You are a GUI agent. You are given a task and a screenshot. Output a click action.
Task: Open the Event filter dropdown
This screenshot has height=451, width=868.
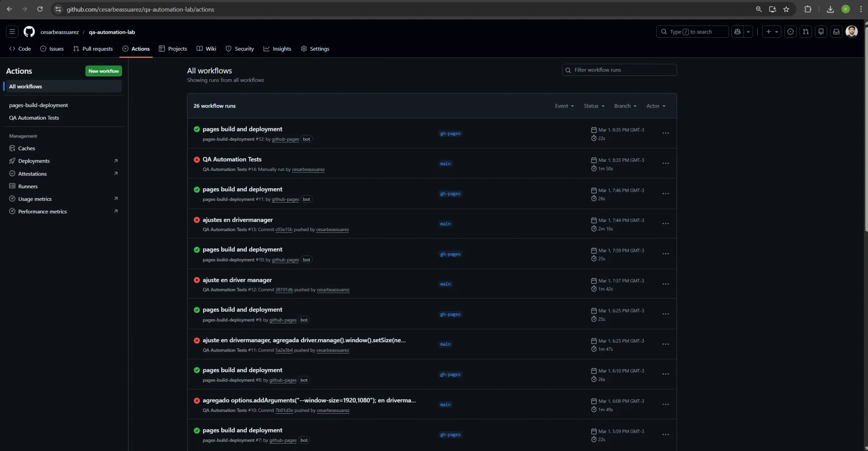point(564,106)
